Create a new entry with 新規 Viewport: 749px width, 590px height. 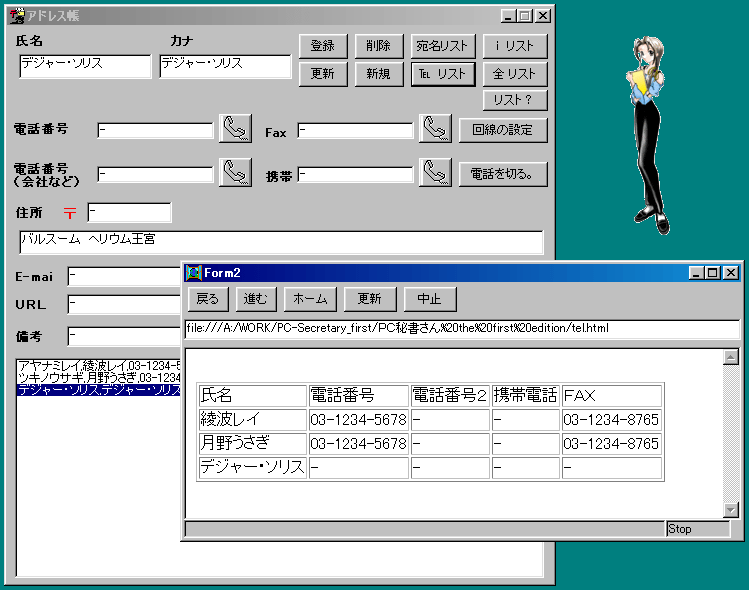[x=379, y=74]
